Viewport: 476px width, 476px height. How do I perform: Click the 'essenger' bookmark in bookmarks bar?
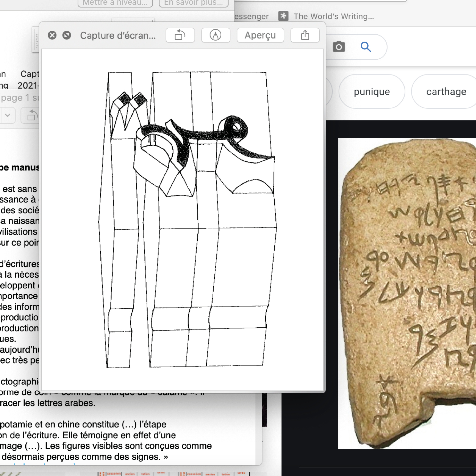tap(251, 16)
